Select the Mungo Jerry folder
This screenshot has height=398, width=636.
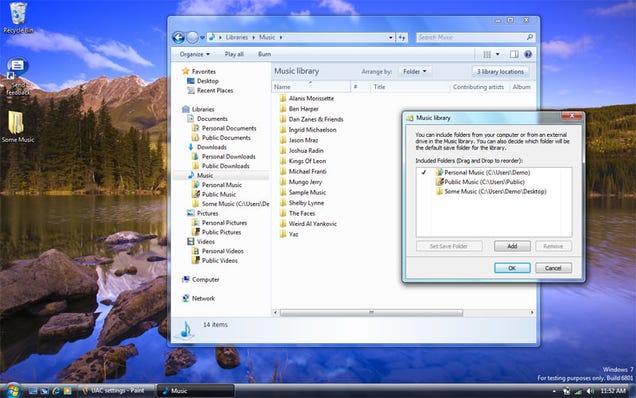click(x=301, y=182)
